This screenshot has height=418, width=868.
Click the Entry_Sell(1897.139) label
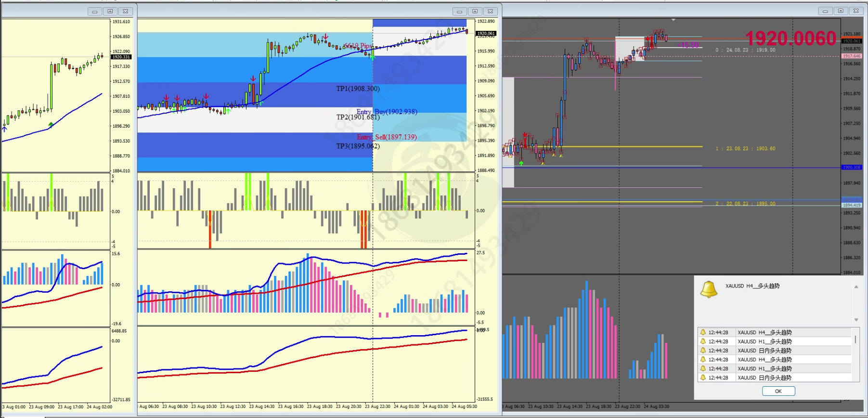(387, 137)
